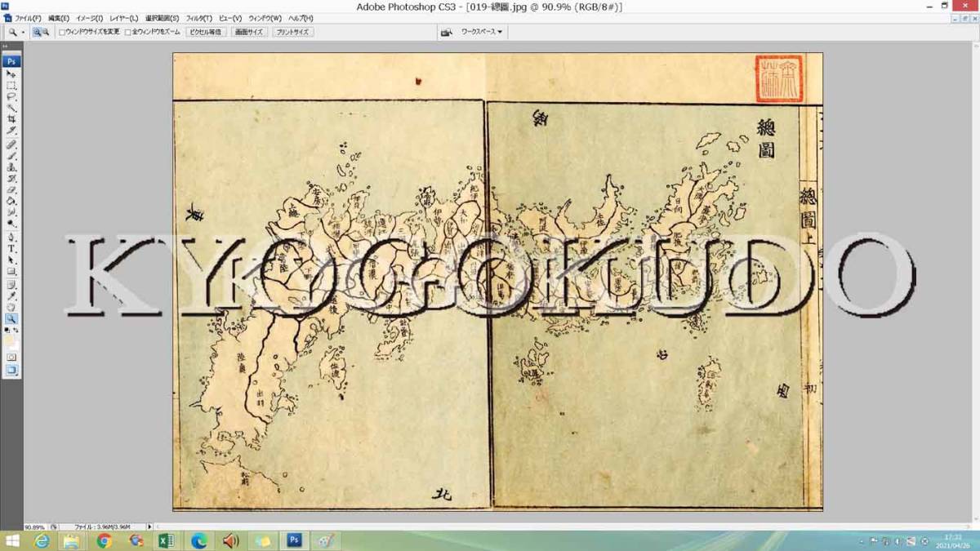This screenshot has height=551, width=980.
Task: Open File Explorer from taskbar
Action: [72, 541]
